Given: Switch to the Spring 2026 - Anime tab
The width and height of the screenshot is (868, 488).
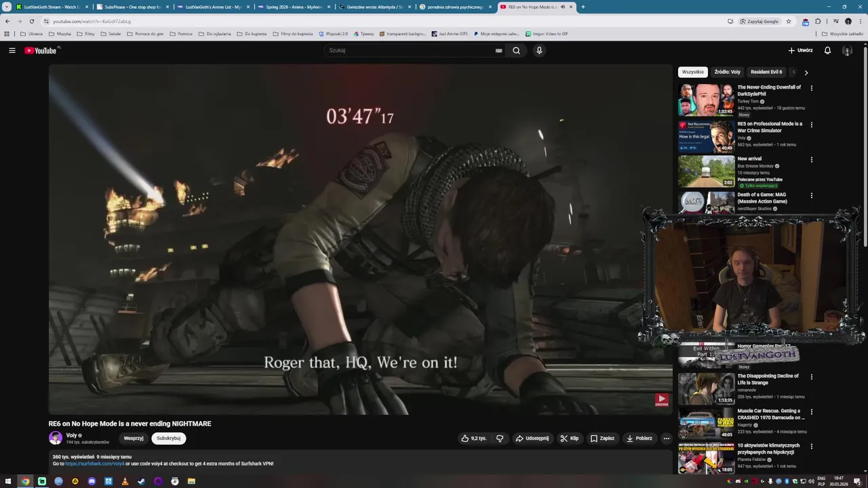Looking at the screenshot, I should pyautogui.click(x=293, y=7).
